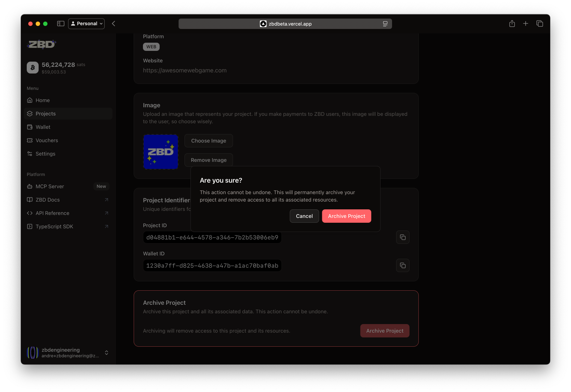Open the Home page from the sidebar
The height and width of the screenshot is (392, 571).
pyautogui.click(x=42, y=100)
